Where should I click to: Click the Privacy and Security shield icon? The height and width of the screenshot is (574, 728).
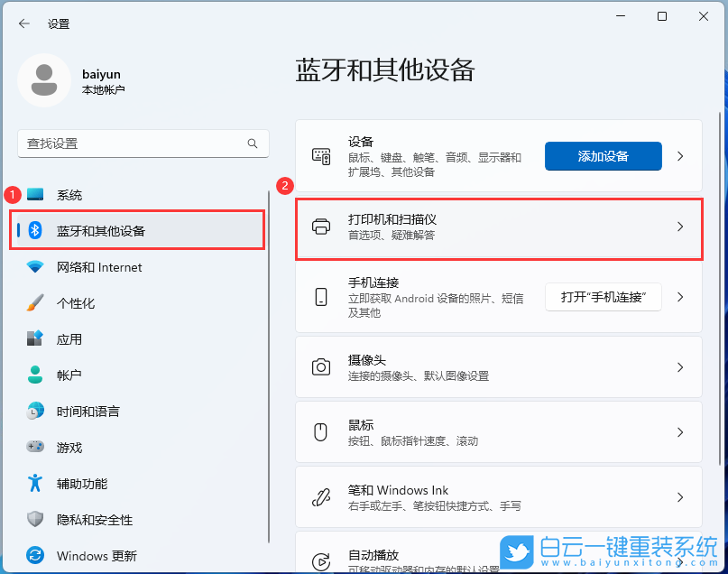point(35,519)
